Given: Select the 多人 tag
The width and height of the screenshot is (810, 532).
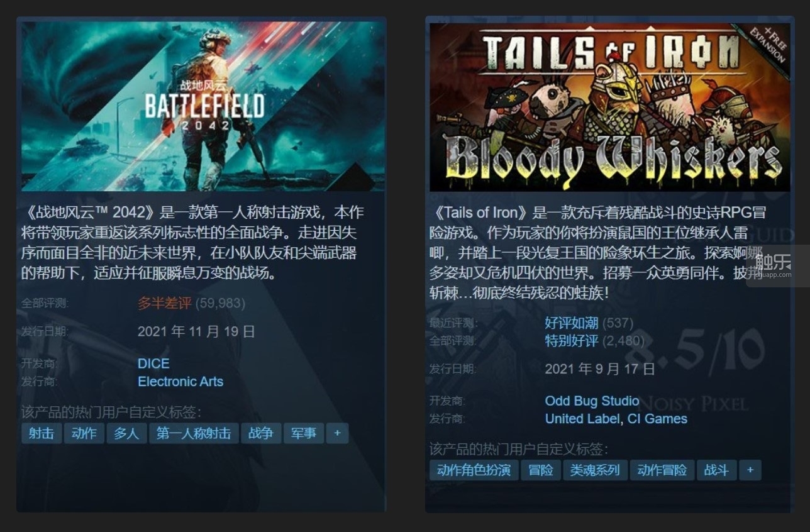Looking at the screenshot, I should pyautogui.click(x=126, y=433).
